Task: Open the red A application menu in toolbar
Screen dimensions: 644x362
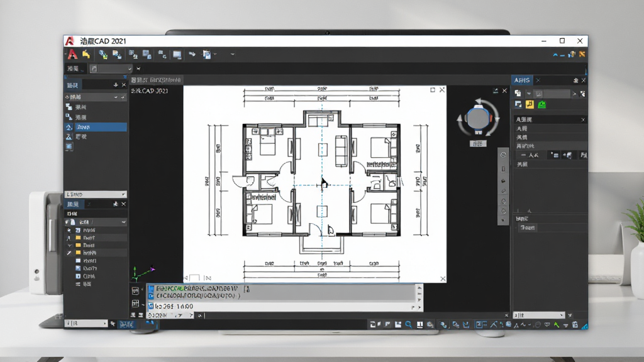Action: [x=72, y=54]
